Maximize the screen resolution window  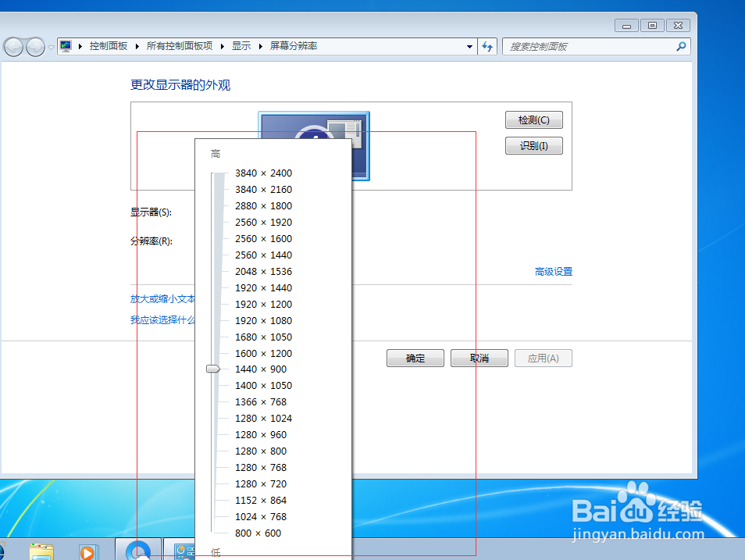click(x=652, y=26)
